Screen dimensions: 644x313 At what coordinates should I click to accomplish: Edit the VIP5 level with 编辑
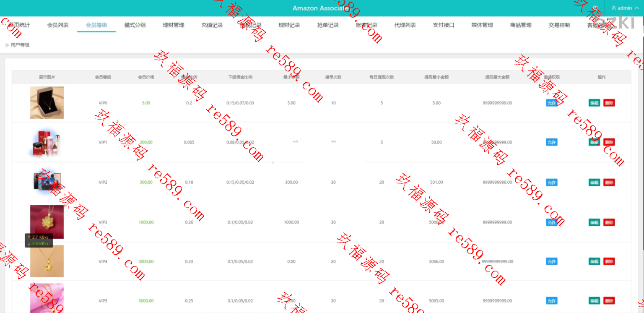pyautogui.click(x=594, y=301)
